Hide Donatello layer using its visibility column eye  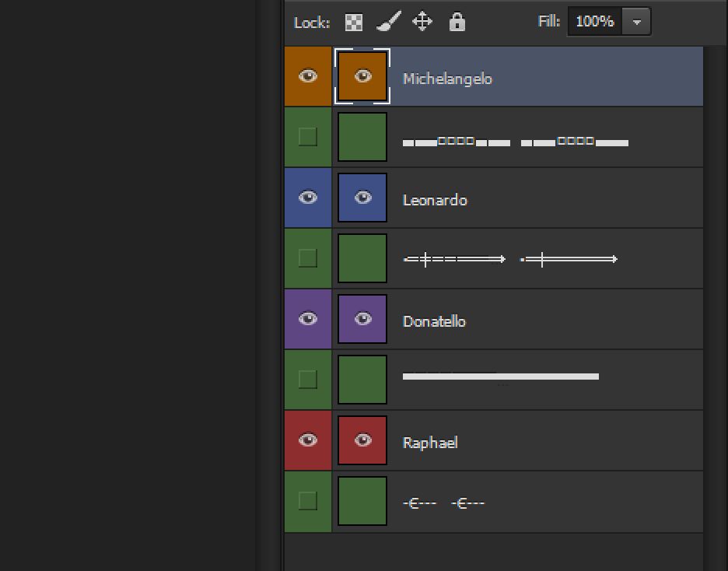point(308,319)
